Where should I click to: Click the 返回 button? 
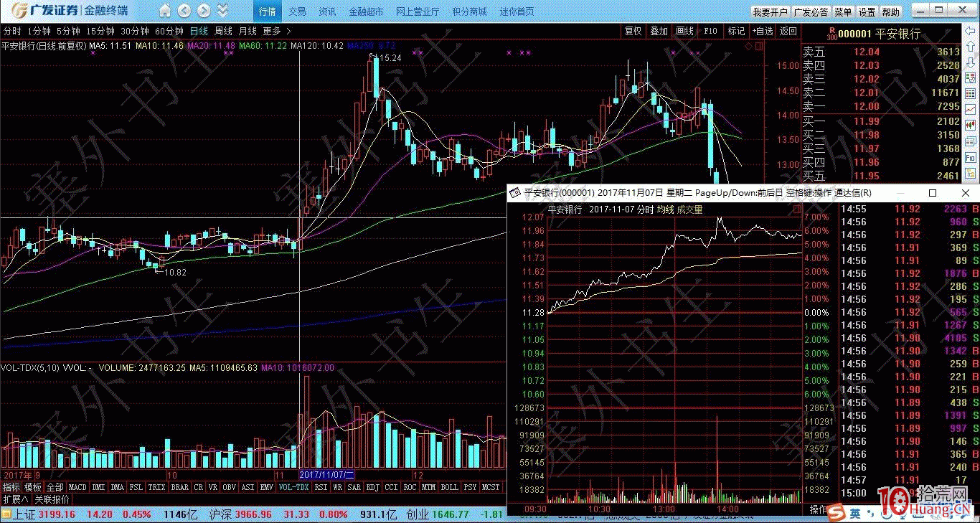pyautogui.click(x=788, y=31)
